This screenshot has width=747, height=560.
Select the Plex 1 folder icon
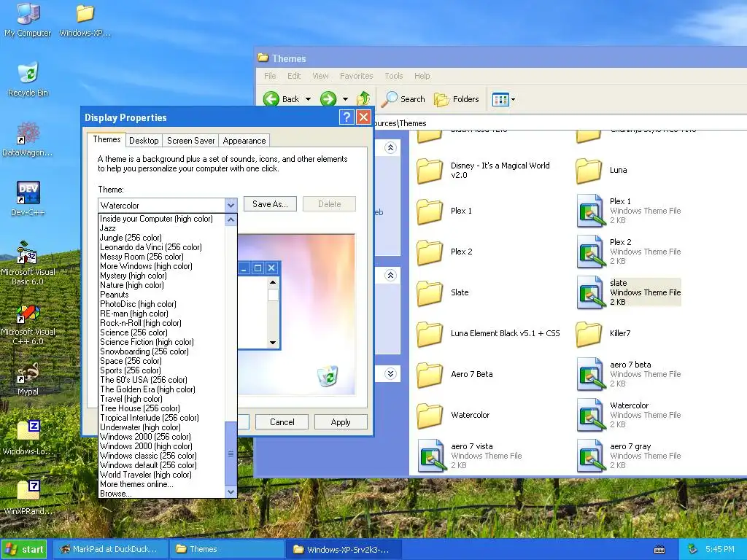[430, 211]
